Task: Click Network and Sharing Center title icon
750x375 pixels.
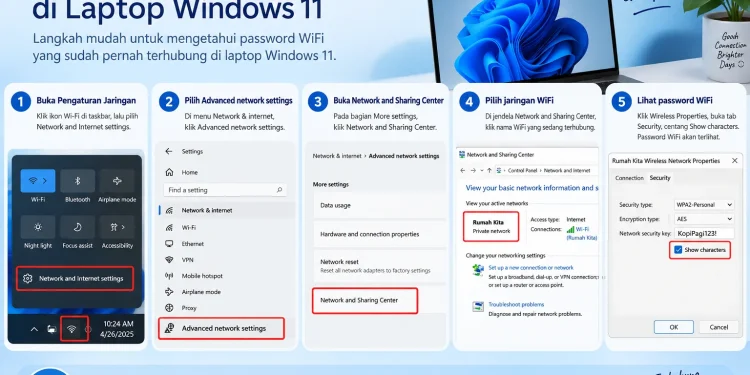Action: pyautogui.click(x=462, y=155)
